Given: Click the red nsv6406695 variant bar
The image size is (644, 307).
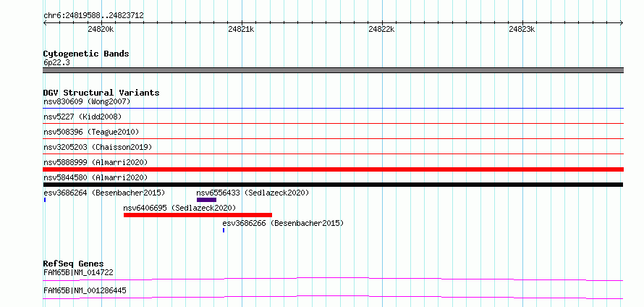Looking at the screenshot, I should click(198, 215).
